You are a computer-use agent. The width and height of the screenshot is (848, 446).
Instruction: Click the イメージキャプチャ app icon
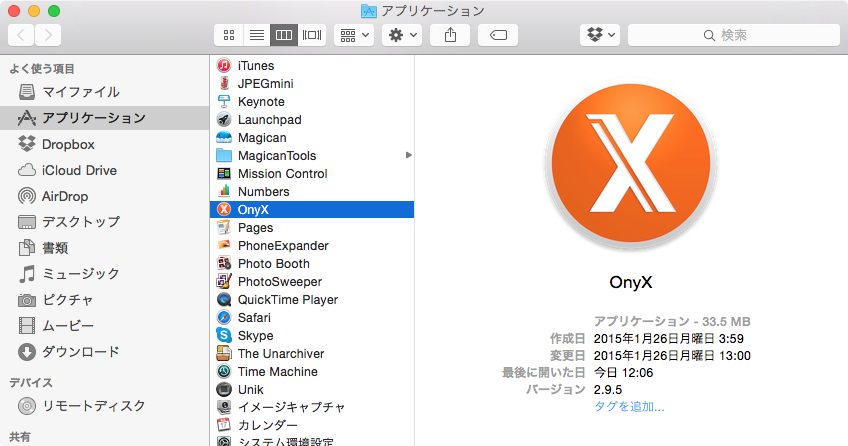pyautogui.click(x=224, y=407)
